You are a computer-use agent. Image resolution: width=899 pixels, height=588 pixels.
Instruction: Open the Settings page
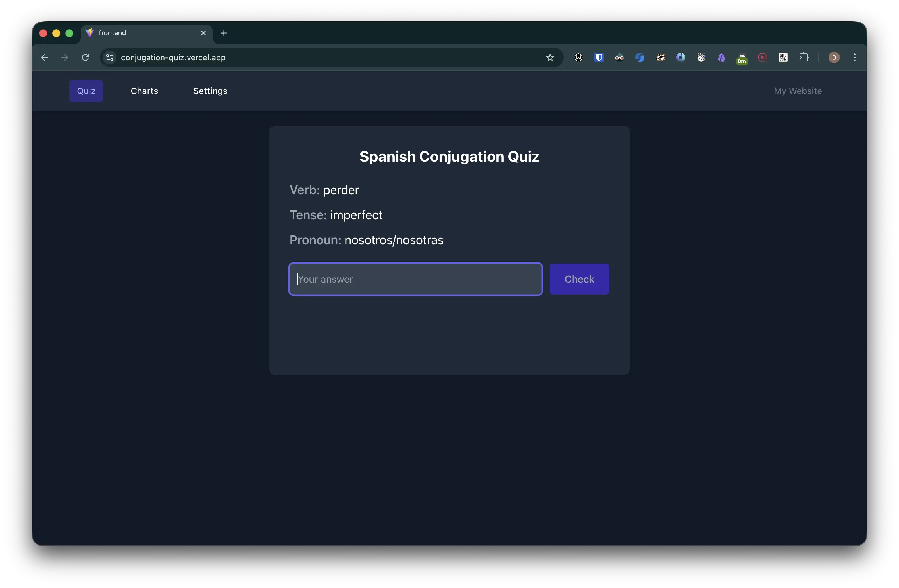[210, 91]
